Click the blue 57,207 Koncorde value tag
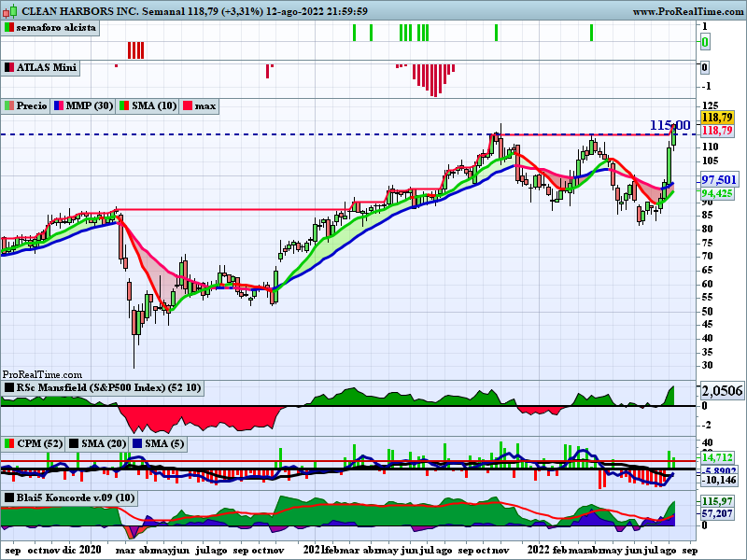 [x=717, y=513]
